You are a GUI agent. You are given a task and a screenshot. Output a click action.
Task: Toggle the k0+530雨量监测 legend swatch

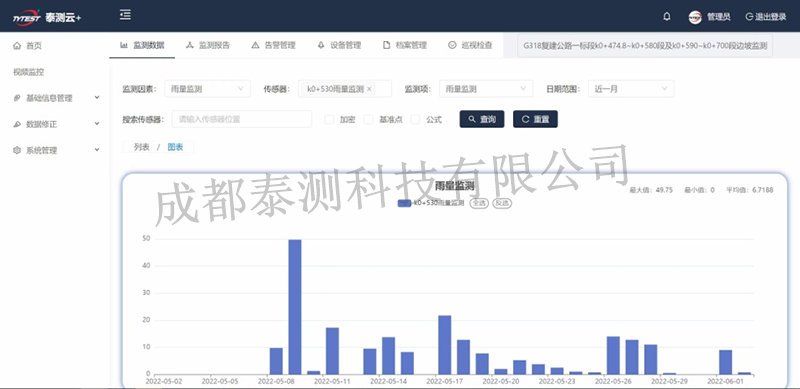coord(405,203)
